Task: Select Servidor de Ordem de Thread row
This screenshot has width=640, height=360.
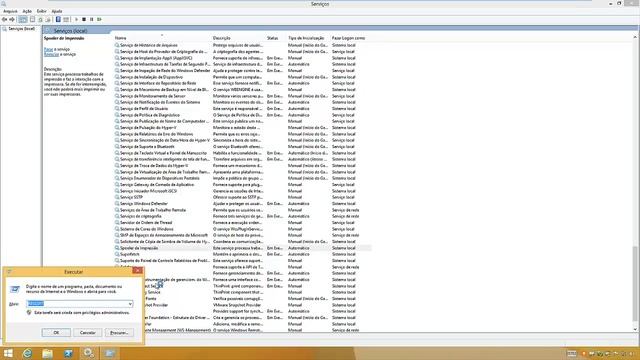Action: pos(242,222)
